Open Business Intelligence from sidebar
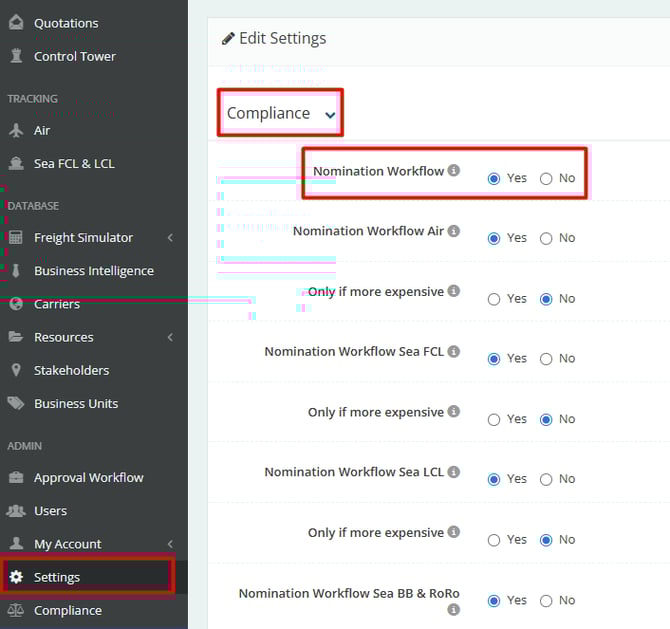This screenshot has height=629, width=670. pos(93,270)
